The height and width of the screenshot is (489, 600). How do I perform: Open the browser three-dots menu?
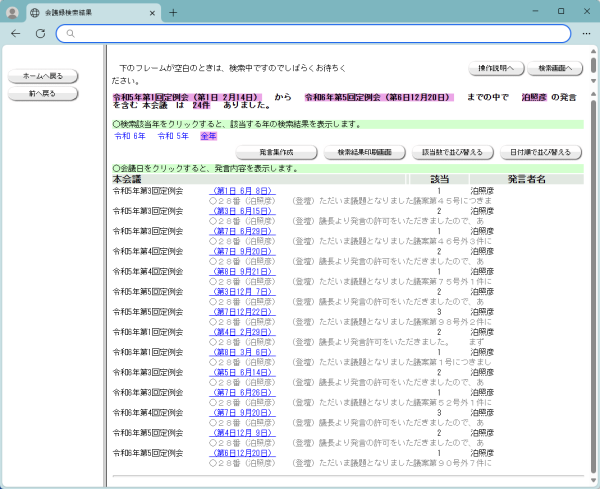(586, 34)
